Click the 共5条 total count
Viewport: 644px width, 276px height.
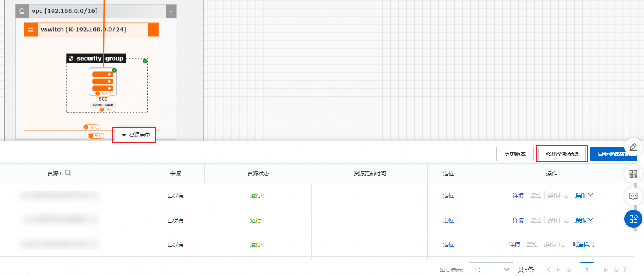coord(526,270)
